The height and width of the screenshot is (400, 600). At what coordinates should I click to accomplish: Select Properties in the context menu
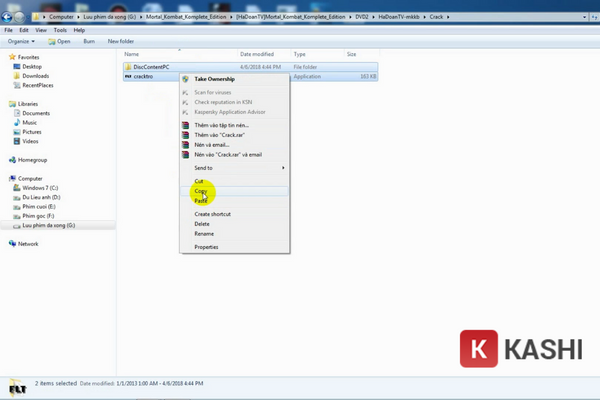click(206, 247)
